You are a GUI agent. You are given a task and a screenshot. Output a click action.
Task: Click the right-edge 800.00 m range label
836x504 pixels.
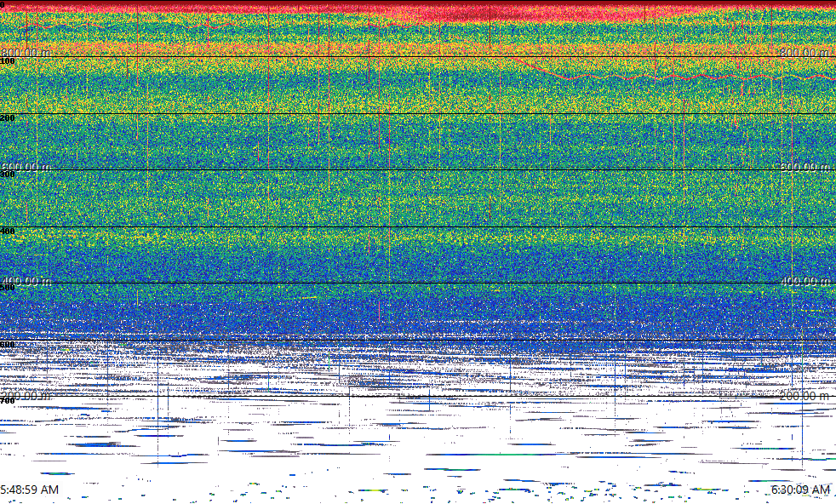pos(805,52)
